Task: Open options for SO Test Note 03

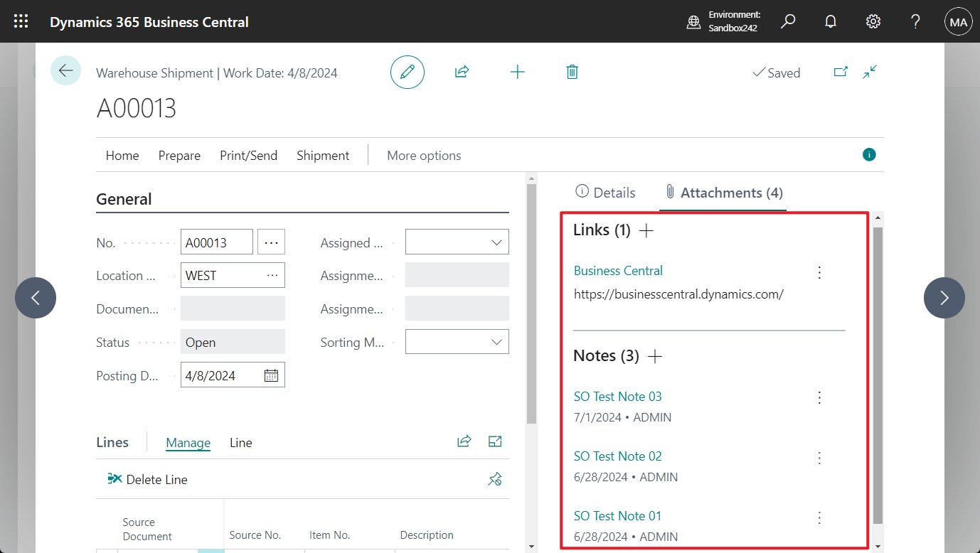Action: [x=819, y=397]
